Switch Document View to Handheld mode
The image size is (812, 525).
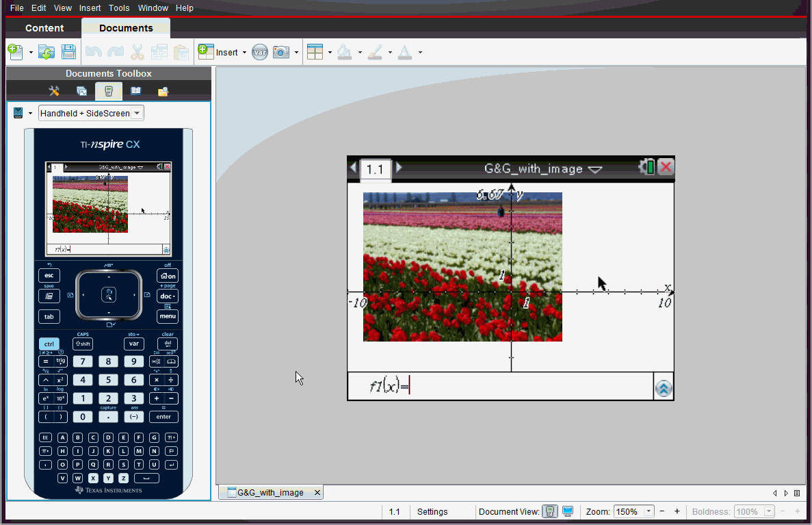click(549, 511)
